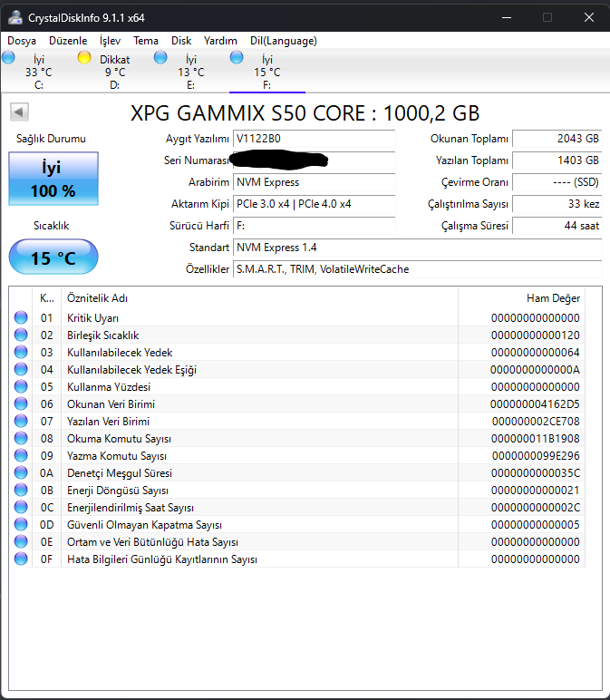Click the K... ID column header

47,298
